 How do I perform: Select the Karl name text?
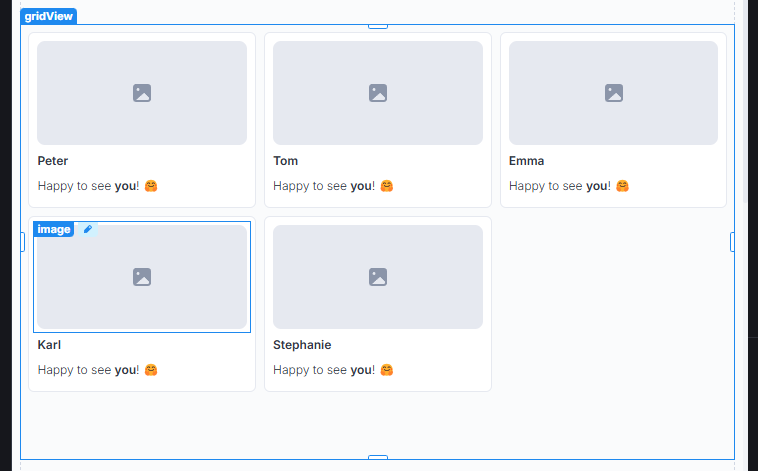pos(49,345)
